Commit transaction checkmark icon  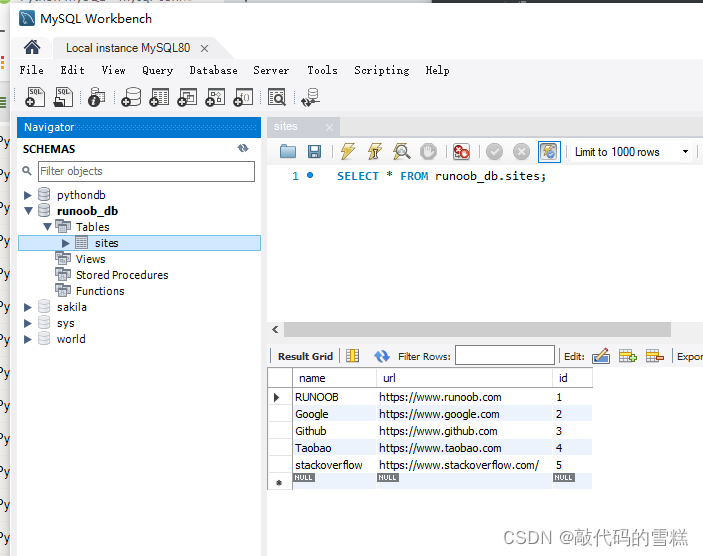pos(495,152)
